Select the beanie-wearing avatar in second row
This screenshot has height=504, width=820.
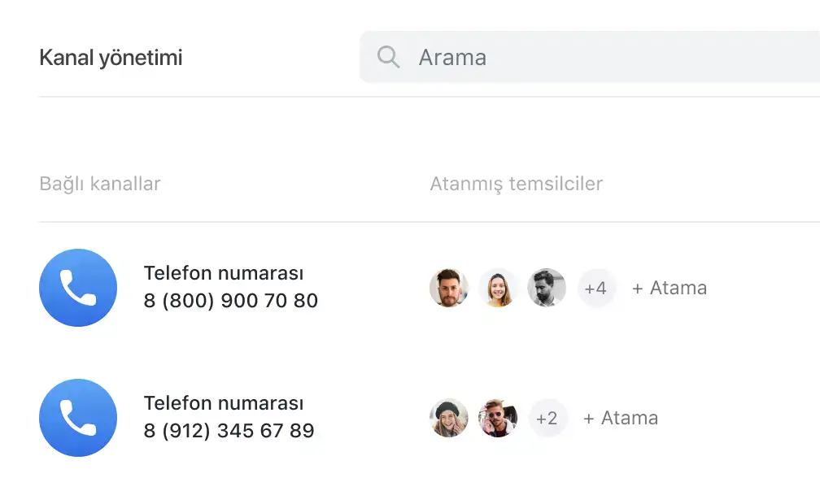(449, 418)
